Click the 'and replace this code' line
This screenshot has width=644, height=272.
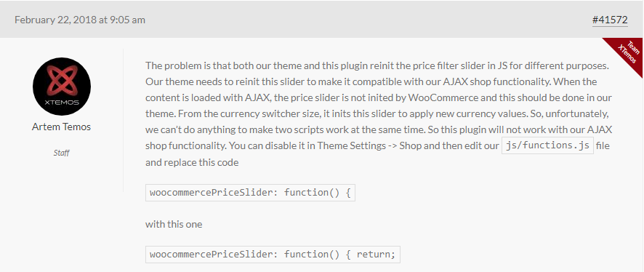[192, 162]
